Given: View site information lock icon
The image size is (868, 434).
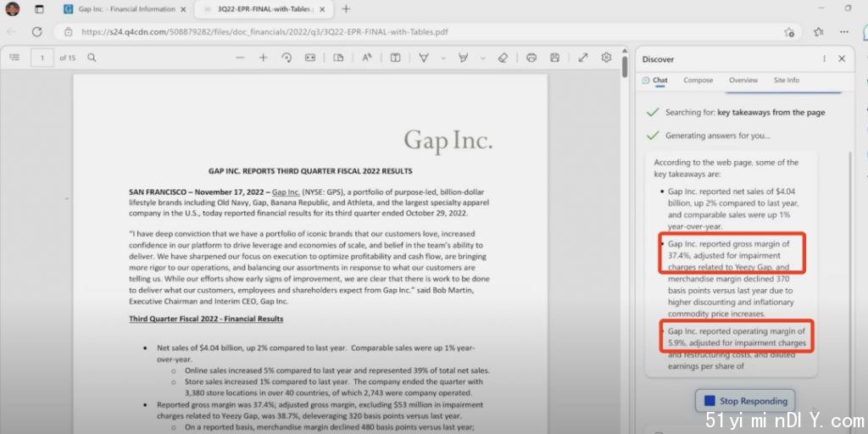Looking at the screenshot, I should point(68,32).
